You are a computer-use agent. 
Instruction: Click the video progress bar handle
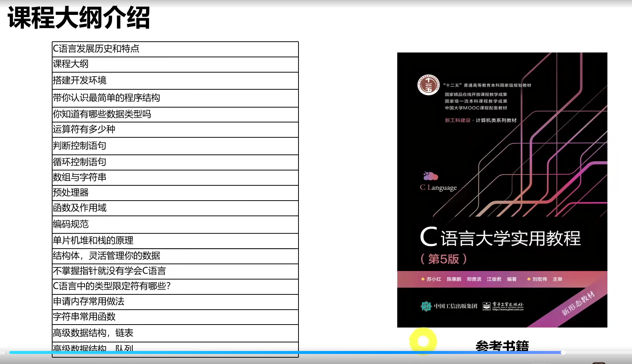click(x=563, y=352)
